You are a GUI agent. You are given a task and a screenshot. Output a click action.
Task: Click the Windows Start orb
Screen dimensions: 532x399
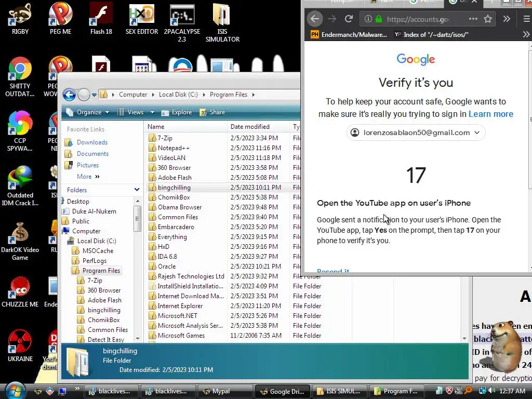tap(14, 390)
